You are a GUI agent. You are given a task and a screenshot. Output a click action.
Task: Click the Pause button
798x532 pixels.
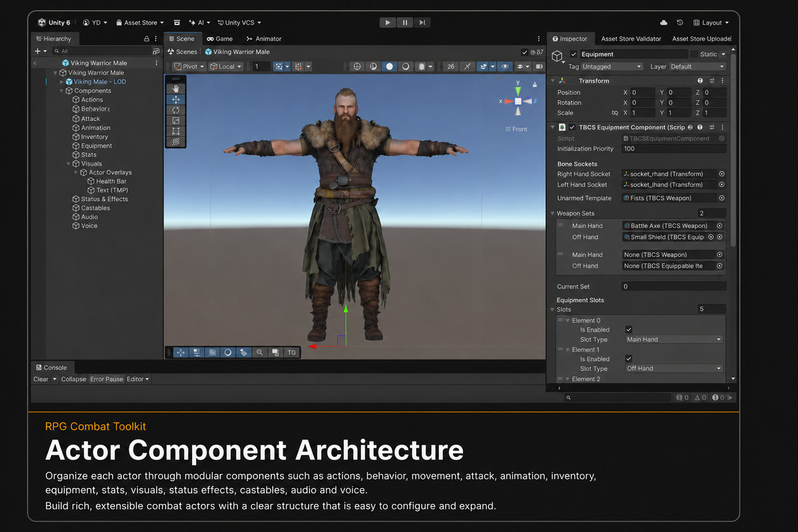(x=405, y=23)
